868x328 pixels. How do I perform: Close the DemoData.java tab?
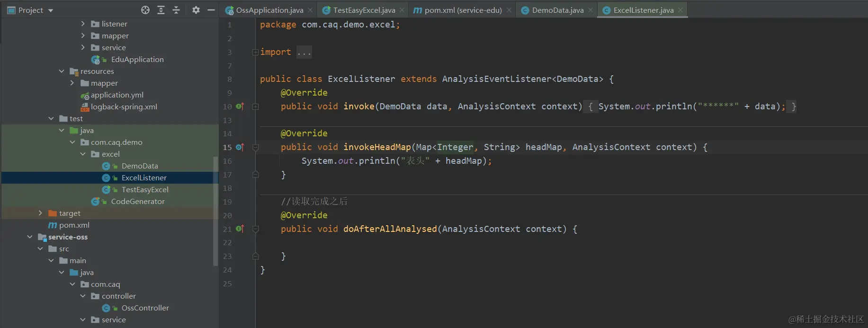pyautogui.click(x=591, y=10)
